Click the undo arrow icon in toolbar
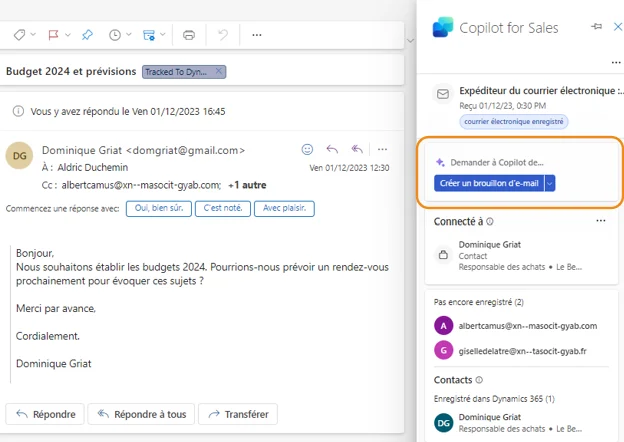 click(x=223, y=35)
